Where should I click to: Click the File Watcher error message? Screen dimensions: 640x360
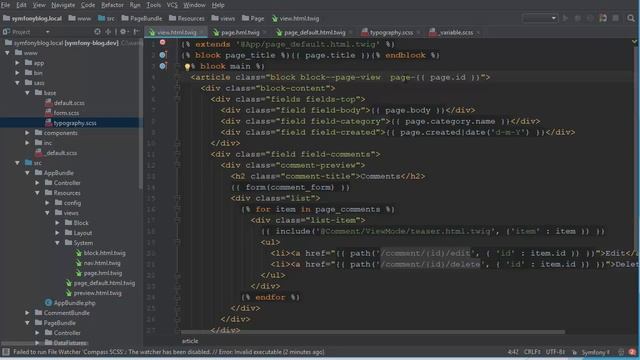[x=169, y=352]
